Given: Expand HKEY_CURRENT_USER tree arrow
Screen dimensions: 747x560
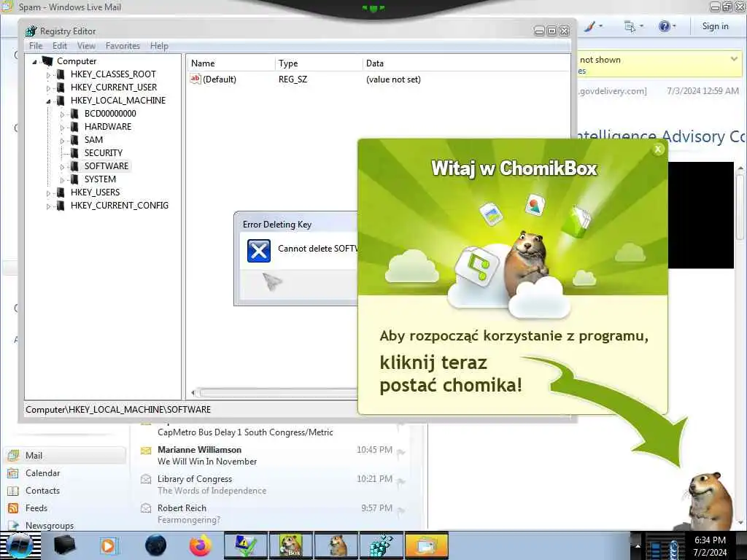Looking at the screenshot, I should (x=48, y=88).
